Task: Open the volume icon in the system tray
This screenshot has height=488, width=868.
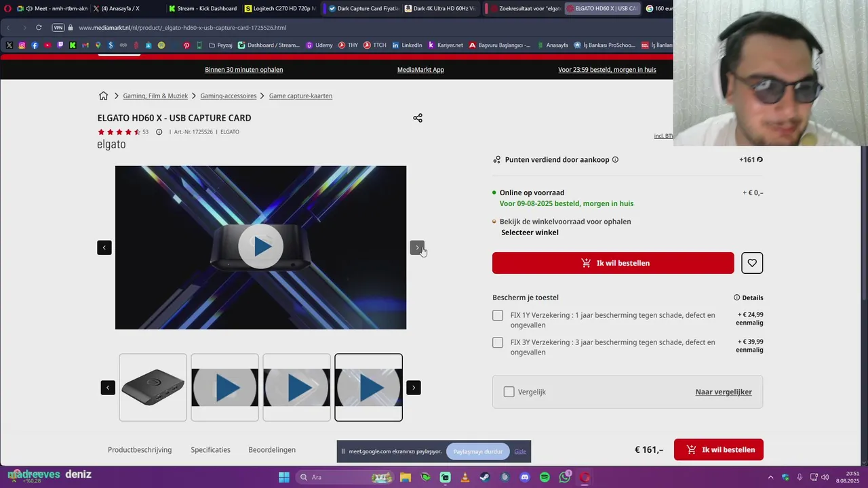Action: (825, 477)
